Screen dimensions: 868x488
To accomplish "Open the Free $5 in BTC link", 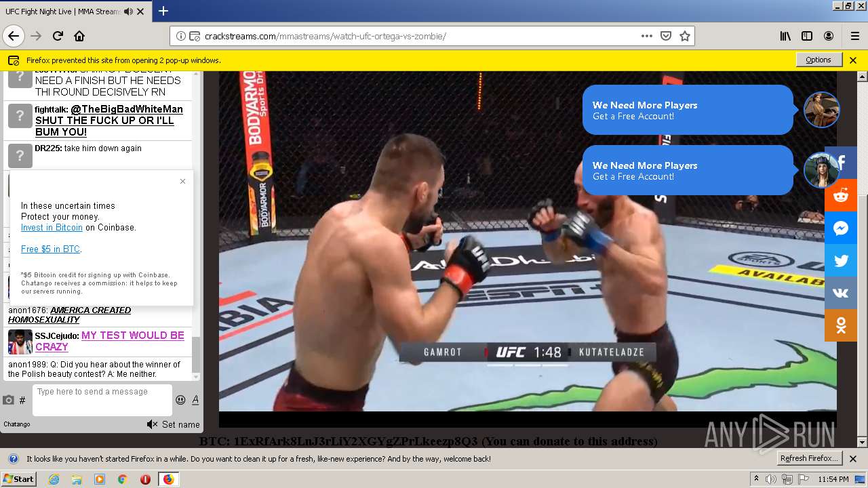I will click(51, 249).
